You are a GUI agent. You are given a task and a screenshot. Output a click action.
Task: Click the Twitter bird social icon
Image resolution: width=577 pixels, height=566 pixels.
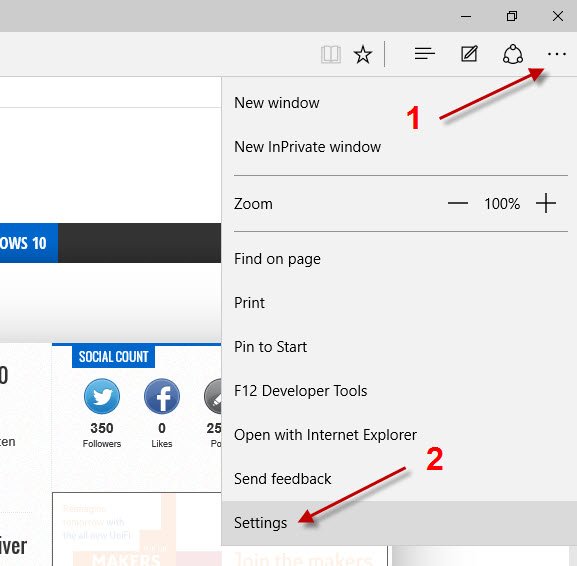pos(102,396)
